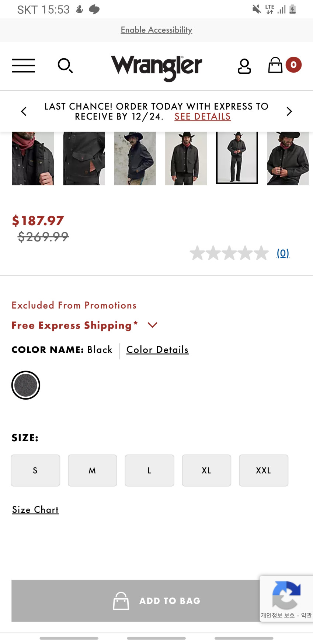Show previous promo banner message
The width and height of the screenshot is (313, 644).
[24, 111]
